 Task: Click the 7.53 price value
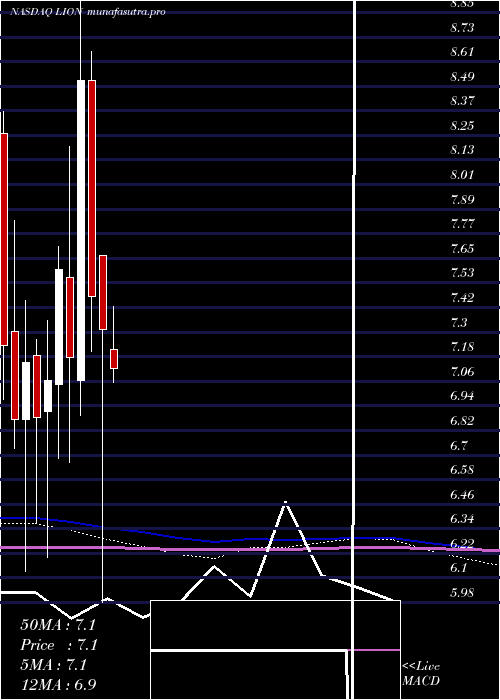[x=462, y=273]
